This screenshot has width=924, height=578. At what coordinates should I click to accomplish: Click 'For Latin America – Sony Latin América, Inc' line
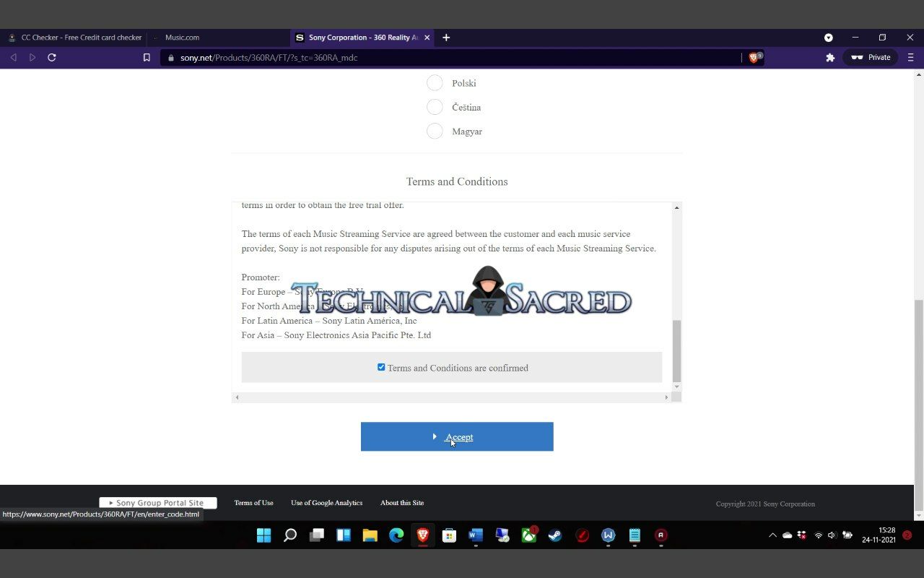point(329,321)
